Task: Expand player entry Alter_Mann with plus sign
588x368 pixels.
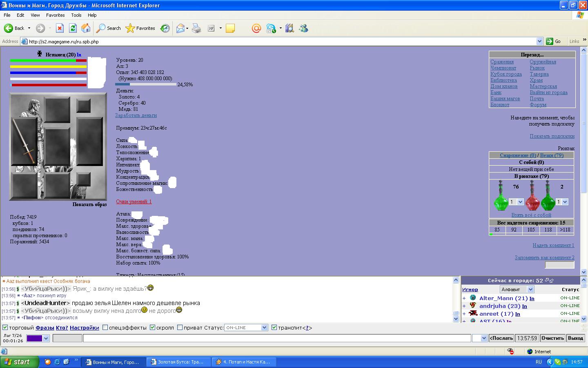Action: pos(464,298)
